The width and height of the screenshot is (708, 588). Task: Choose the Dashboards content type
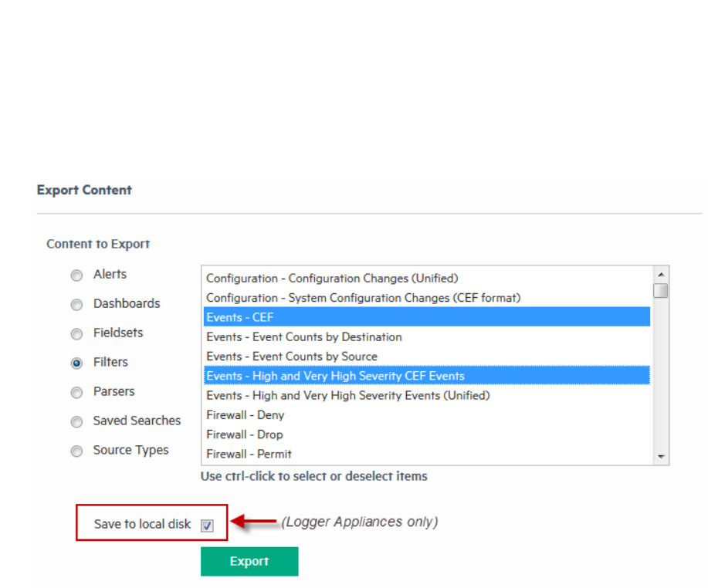[x=76, y=305]
